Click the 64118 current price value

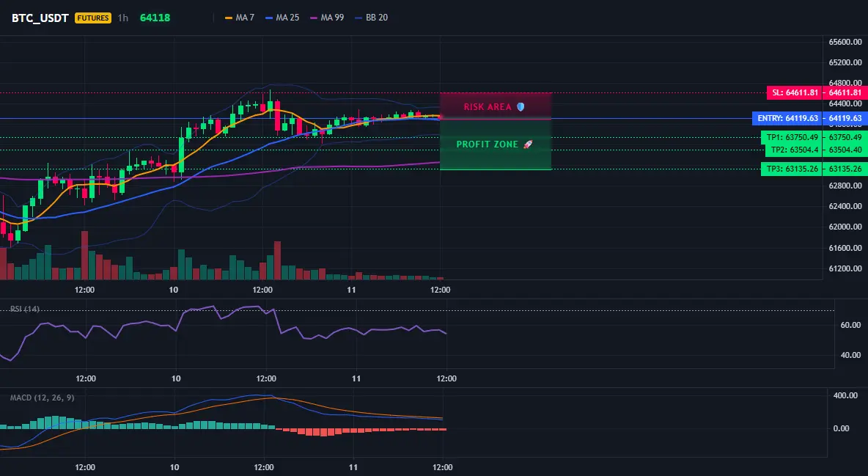click(155, 18)
